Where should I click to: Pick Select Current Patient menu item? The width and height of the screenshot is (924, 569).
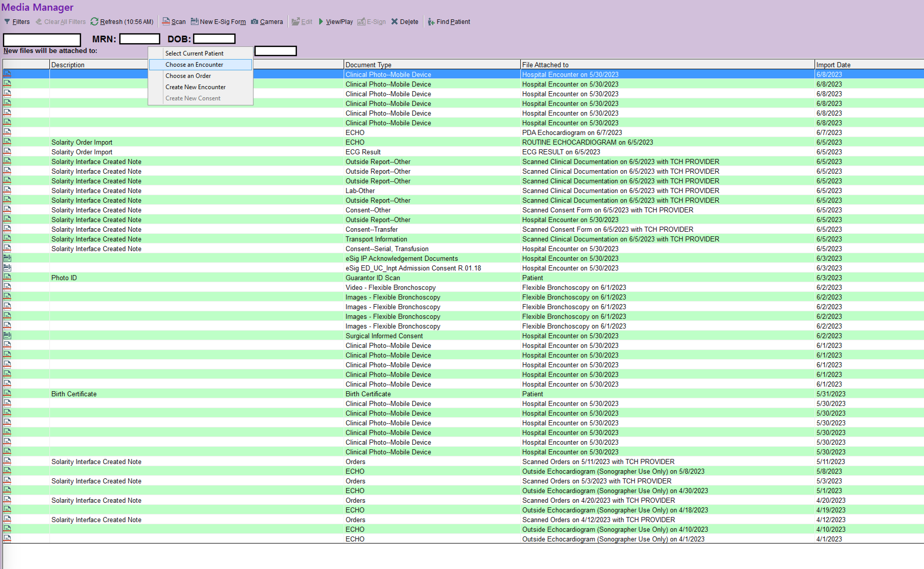point(200,53)
